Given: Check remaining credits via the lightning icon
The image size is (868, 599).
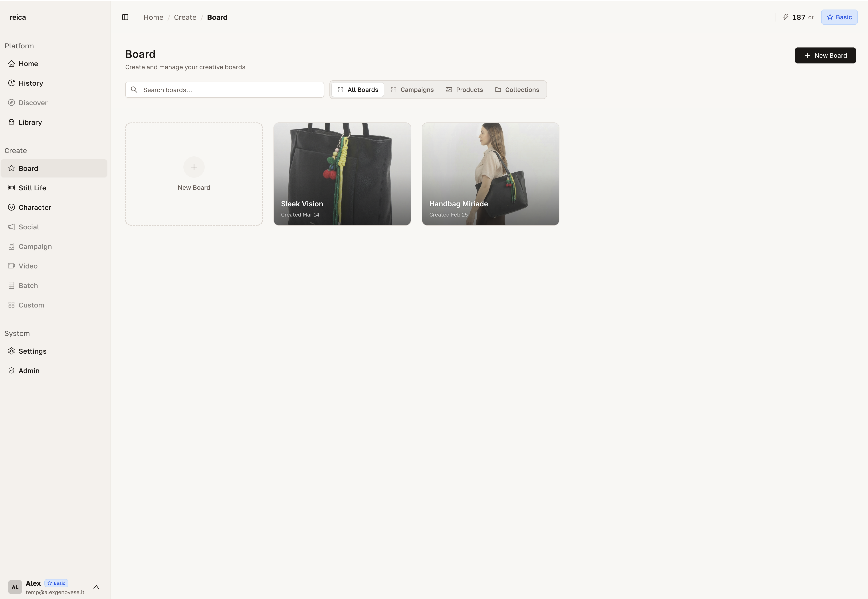Looking at the screenshot, I should point(787,17).
